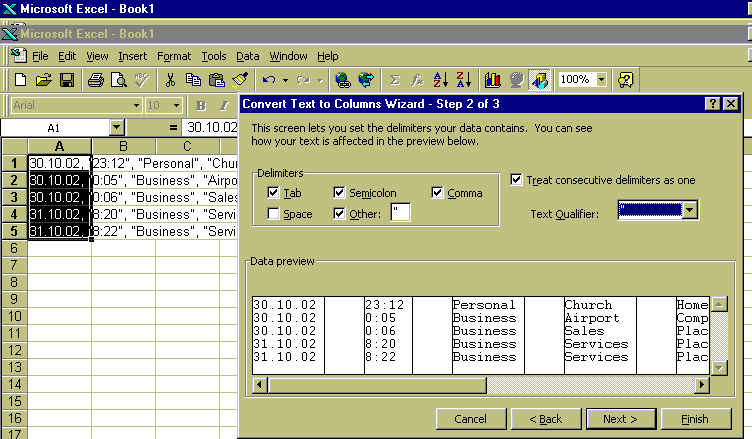This screenshot has width=752, height=439.
Task: Click the Open file folder icon
Action: tap(44, 80)
